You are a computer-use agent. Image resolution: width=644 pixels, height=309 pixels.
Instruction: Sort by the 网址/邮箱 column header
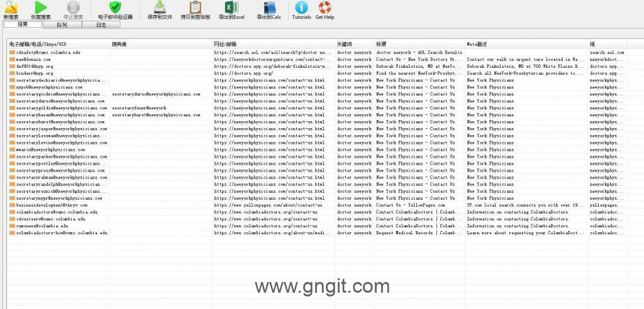click(225, 45)
